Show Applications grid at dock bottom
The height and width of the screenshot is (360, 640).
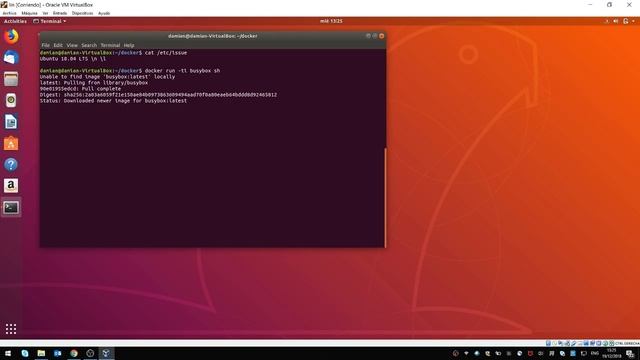tap(11, 329)
